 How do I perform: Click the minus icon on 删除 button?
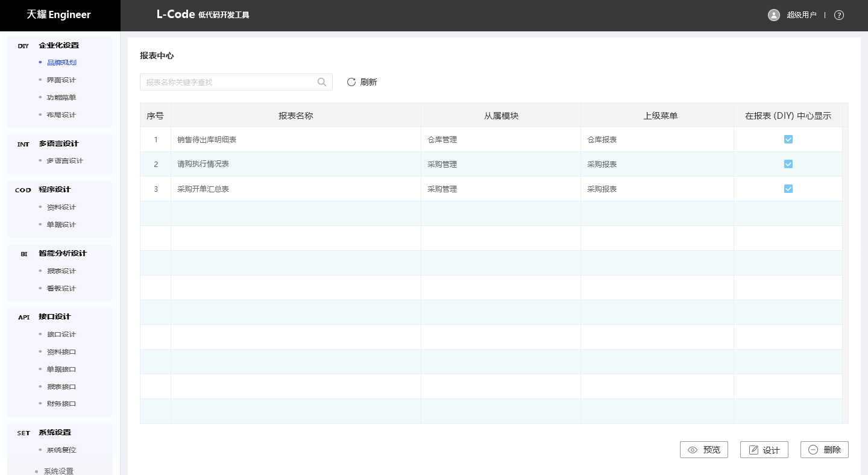[813, 450]
